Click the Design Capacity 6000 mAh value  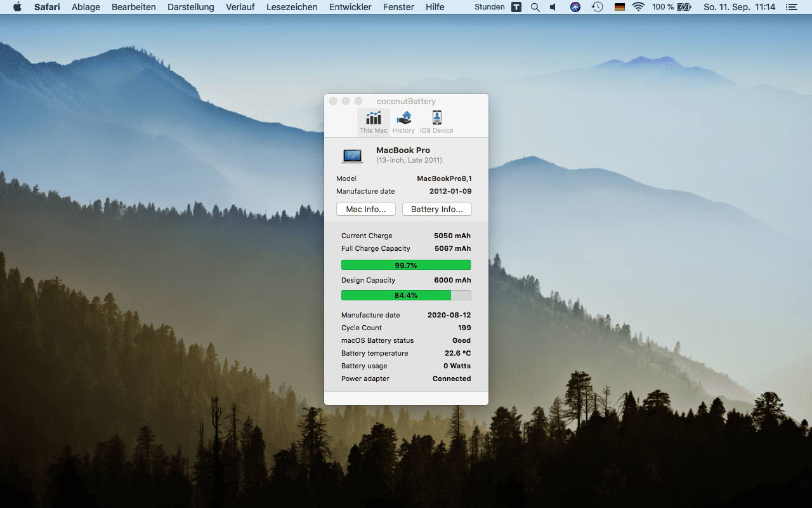pyautogui.click(x=452, y=280)
